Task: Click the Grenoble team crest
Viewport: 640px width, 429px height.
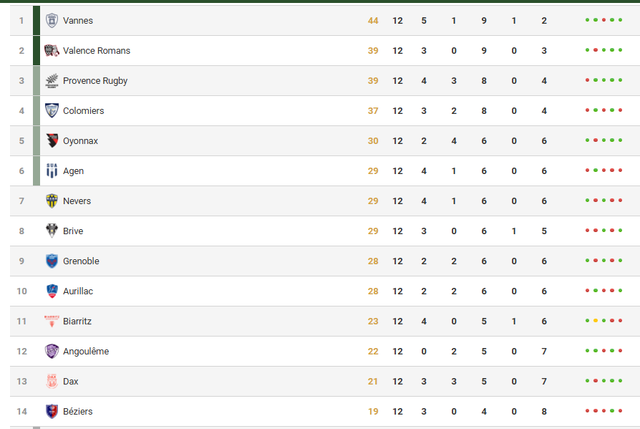Action: (52, 261)
